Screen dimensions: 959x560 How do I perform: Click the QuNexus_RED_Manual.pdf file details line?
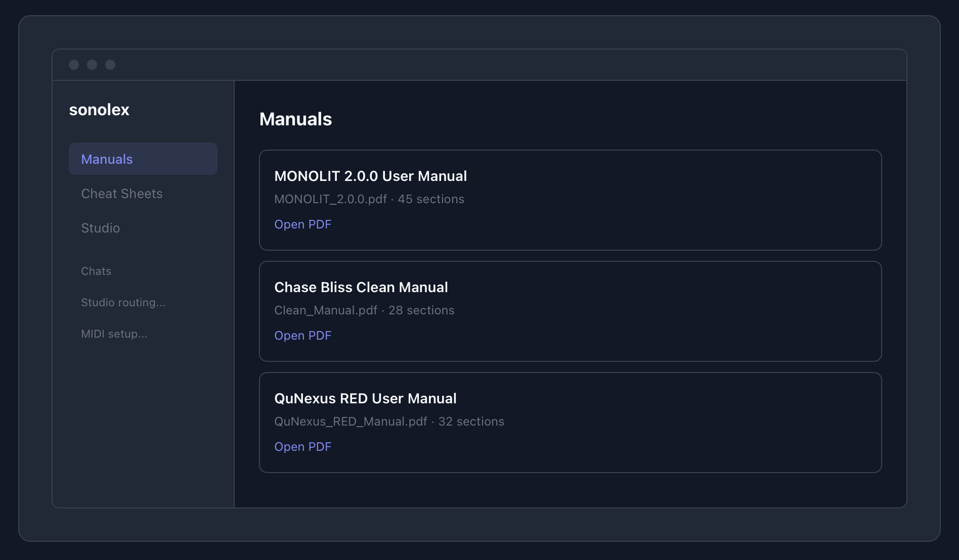(389, 422)
